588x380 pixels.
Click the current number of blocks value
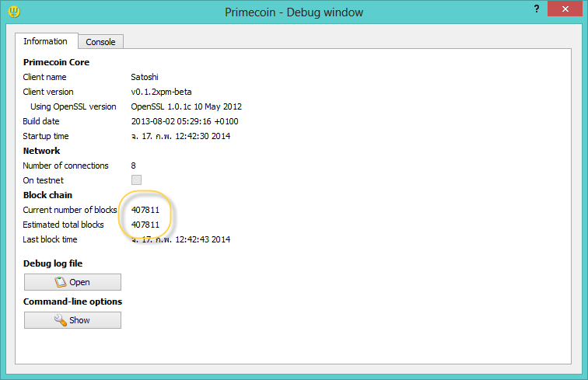(x=145, y=210)
